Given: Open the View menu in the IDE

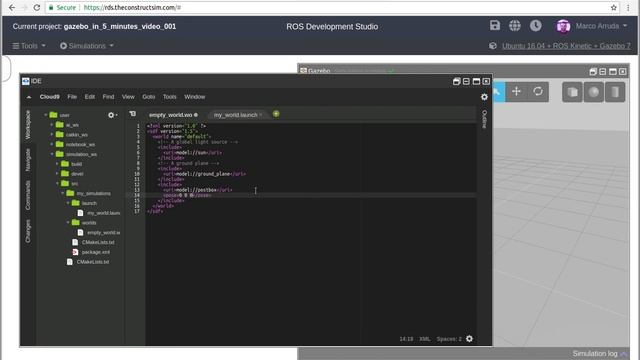Looking at the screenshot, I should (128, 97).
